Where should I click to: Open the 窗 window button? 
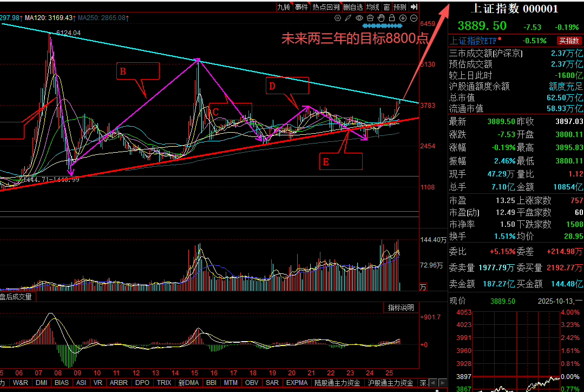tap(386, 6)
